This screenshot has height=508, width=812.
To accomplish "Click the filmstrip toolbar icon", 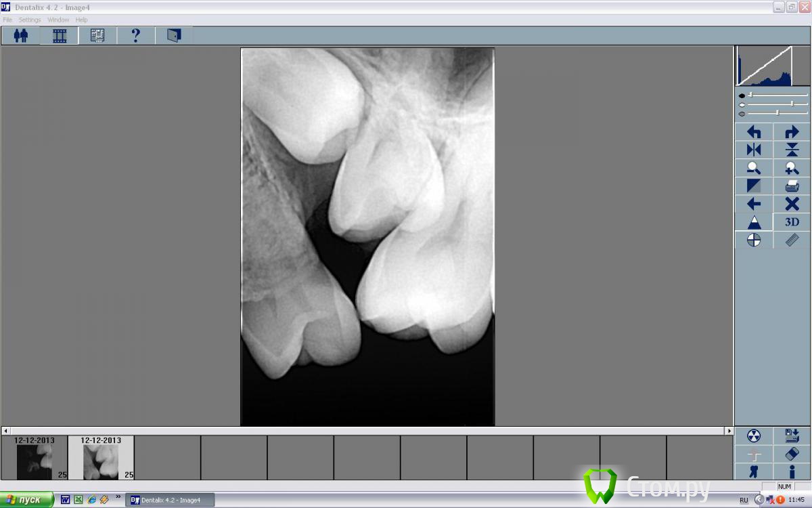I will (59, 35).
